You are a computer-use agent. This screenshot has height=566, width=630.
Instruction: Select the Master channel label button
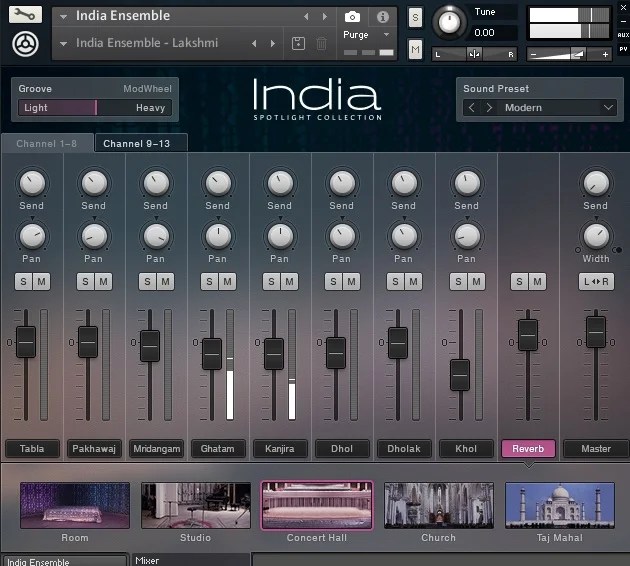click(x=596, y=449)
